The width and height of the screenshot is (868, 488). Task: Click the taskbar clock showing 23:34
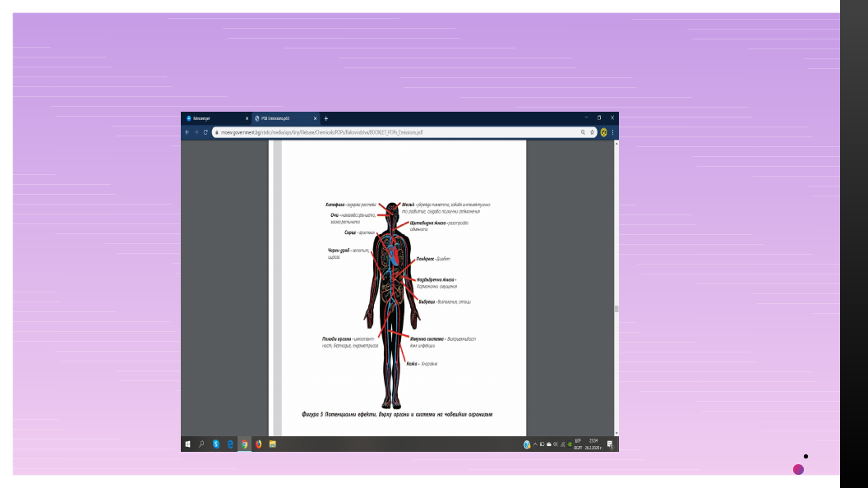(x=593, y=444)
